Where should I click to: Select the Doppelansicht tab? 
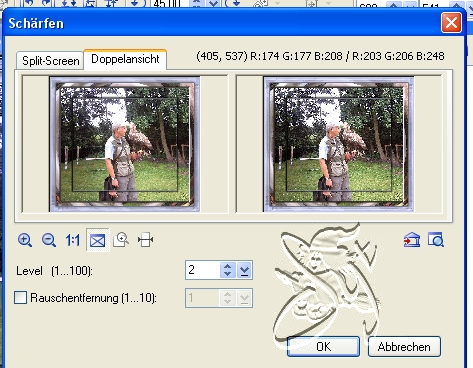point(125,59)
